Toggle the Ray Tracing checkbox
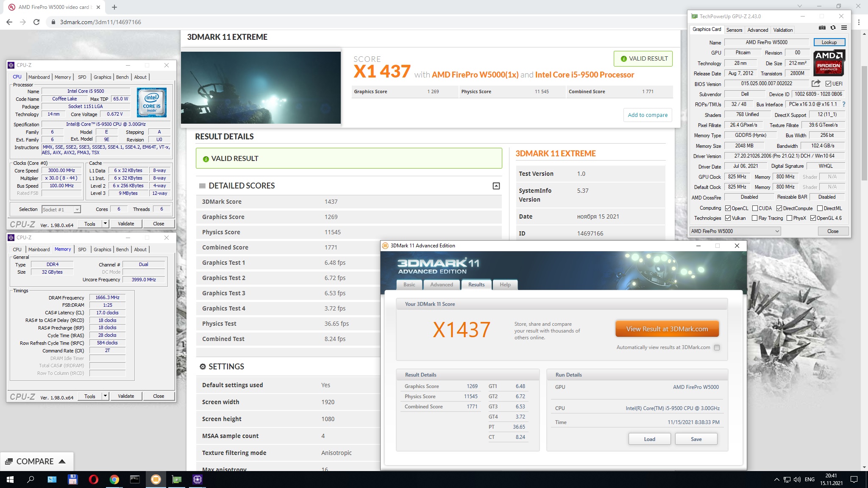The image size is (868, 488). pyautogui.click(x=754, y=218)
